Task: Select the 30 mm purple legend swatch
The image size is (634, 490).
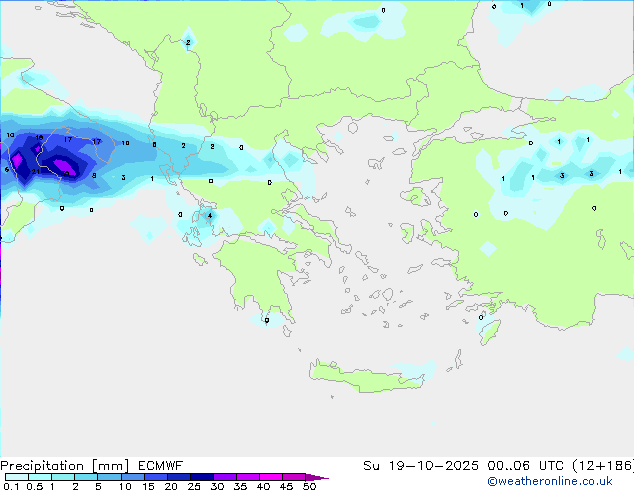Action: pos(225,477)
